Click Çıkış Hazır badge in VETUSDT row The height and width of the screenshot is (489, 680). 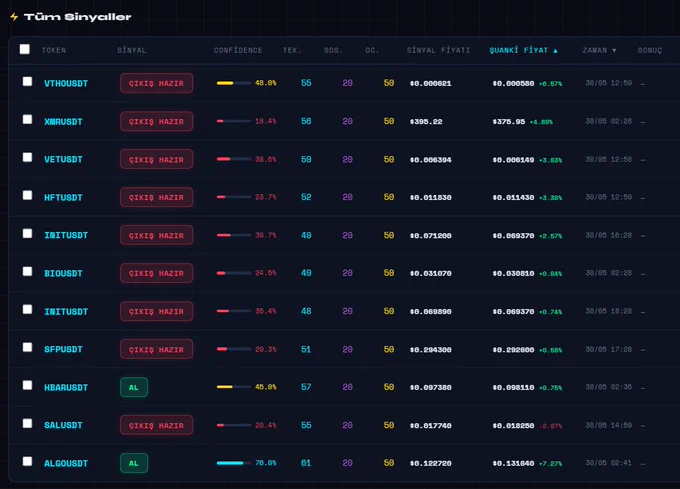157,159
